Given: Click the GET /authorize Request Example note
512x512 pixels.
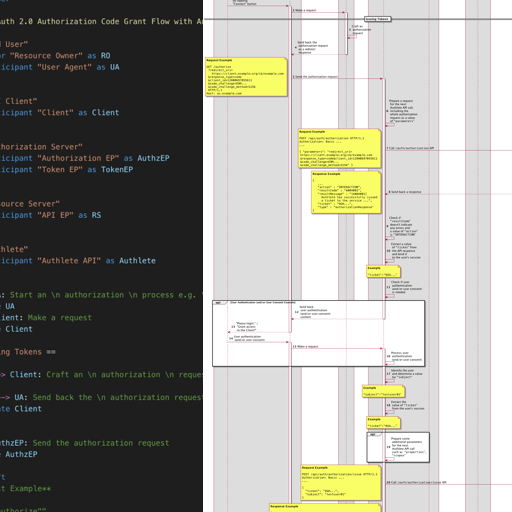Looking at the screenshot, I should [x=246, y=77].
